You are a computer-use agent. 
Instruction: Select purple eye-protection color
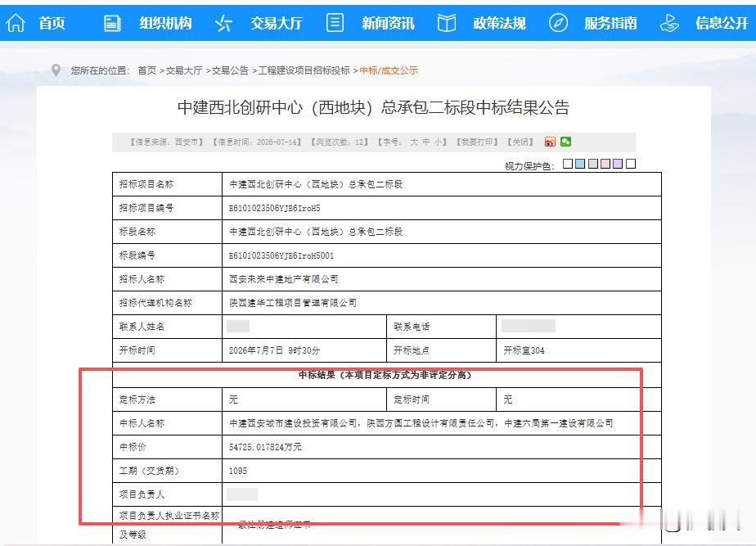pyautogui.click(x=618, y=164)
